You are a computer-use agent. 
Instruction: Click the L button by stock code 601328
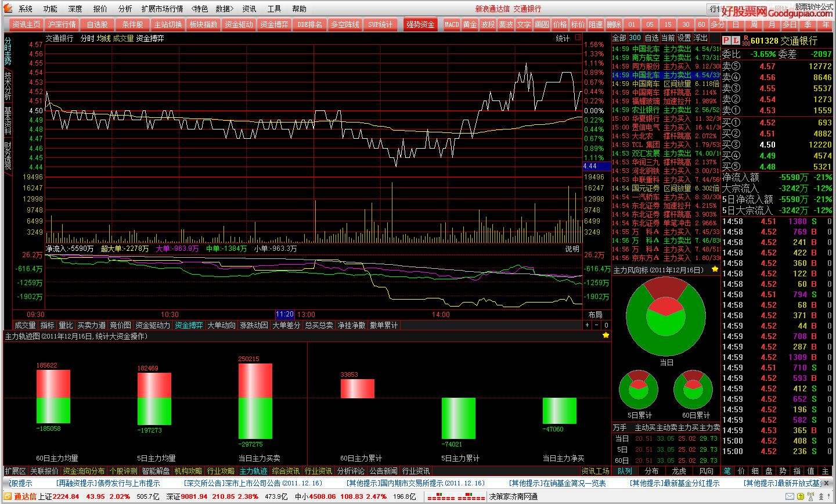pyautogui.click(x=736, y=40)
